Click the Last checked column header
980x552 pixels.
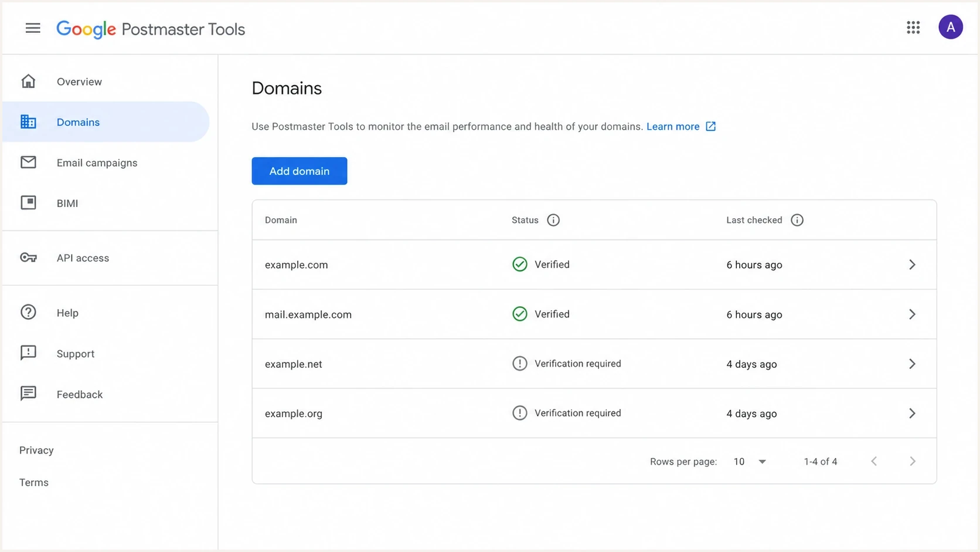click(x=754, y=220)
